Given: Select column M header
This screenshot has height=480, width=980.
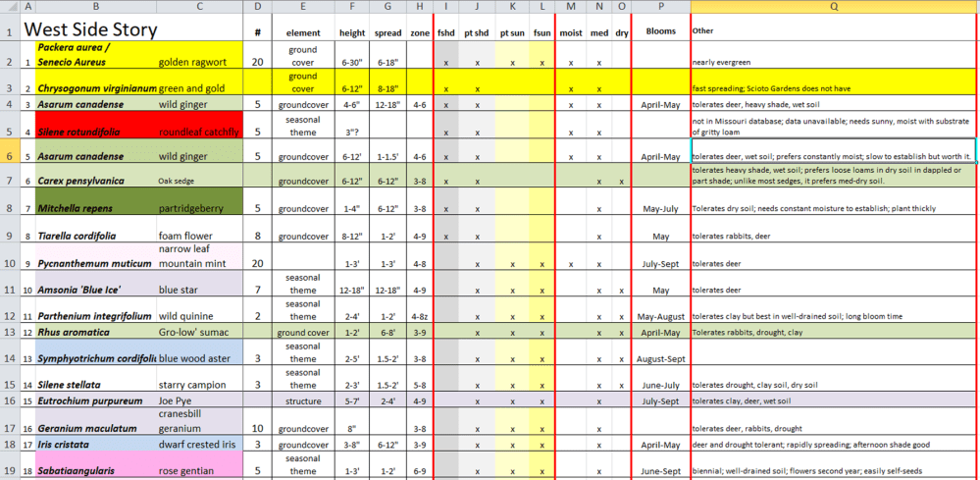Looking at the screenshot, I should 571,7.
